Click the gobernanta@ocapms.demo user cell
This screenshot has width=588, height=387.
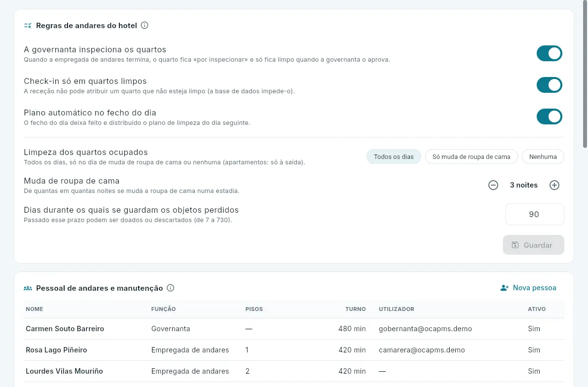425,329
